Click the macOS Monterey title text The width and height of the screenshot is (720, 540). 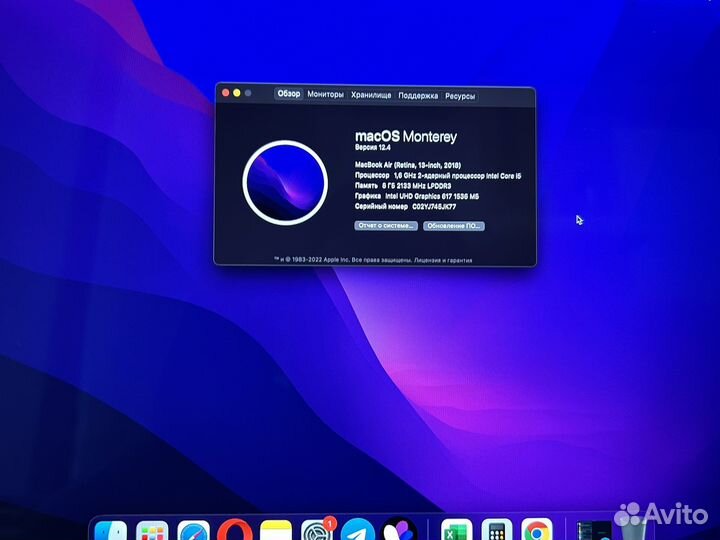pyautogui.click(x=406, y=136)
